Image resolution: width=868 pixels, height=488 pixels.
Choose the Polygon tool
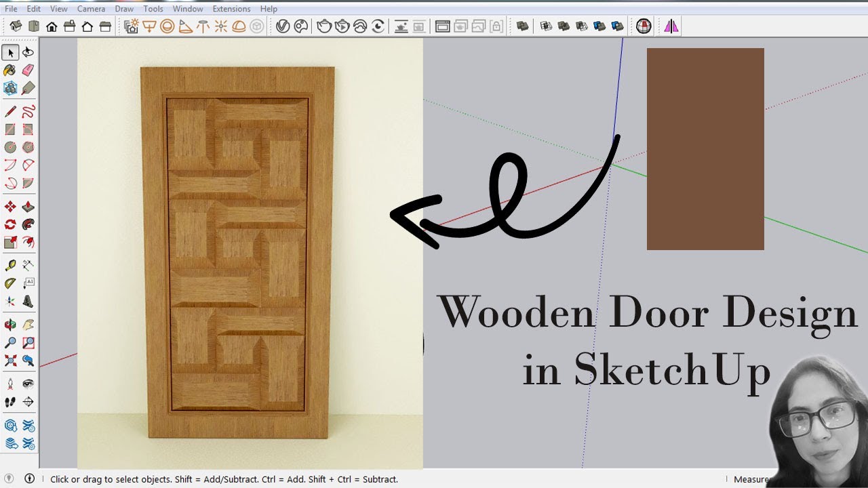28,147
